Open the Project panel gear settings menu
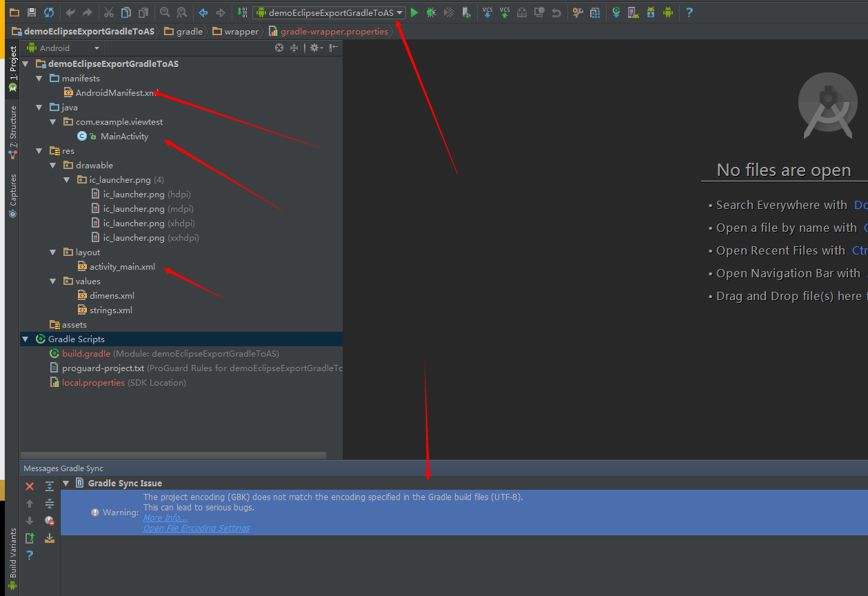Image resolution: width=868 pixels, height=596 pixels. 316,48
